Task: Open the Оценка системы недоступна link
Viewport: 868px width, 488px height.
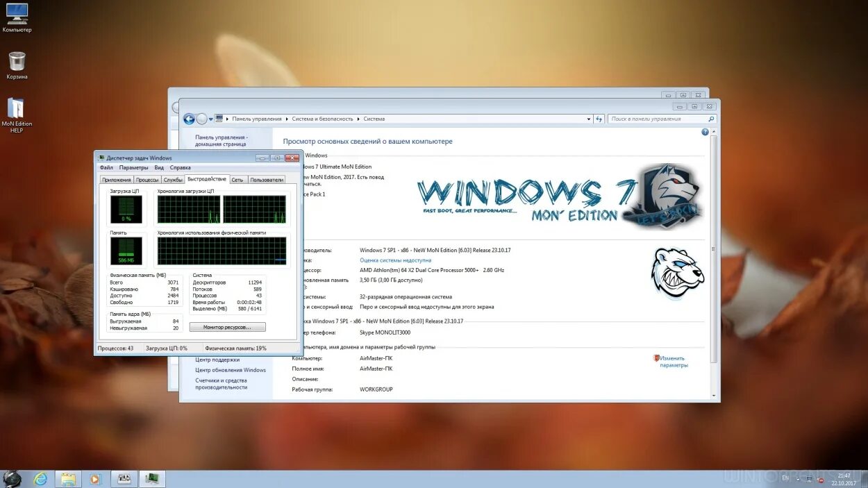Action: [395, 260]
